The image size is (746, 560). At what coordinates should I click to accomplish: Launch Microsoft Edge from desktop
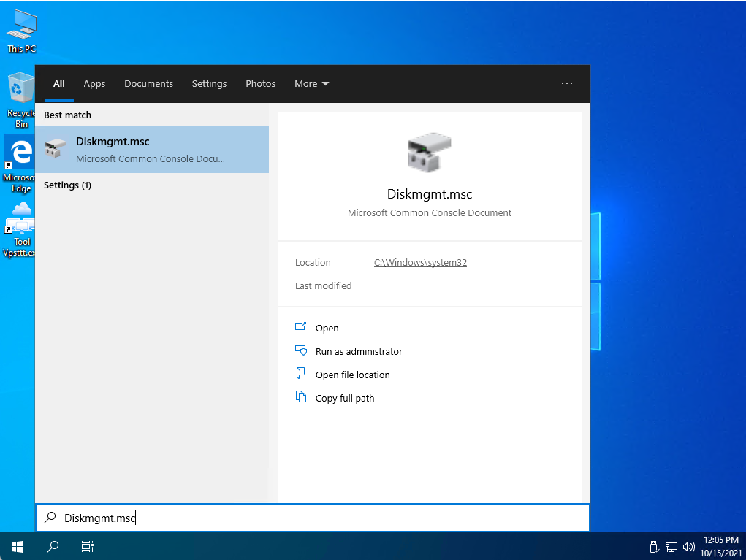pyautogui.click(x=20, y=164)
